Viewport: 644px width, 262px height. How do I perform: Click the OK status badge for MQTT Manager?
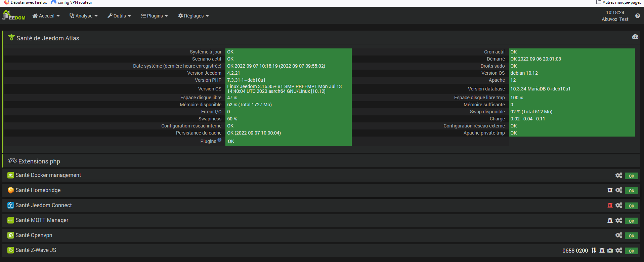(632, 221)
